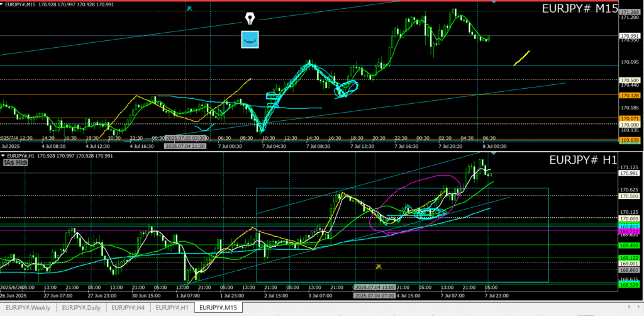Click the orange 170.328 price label
The width and height of the screenshot is (644, 316).
click(x=630, y=95)
